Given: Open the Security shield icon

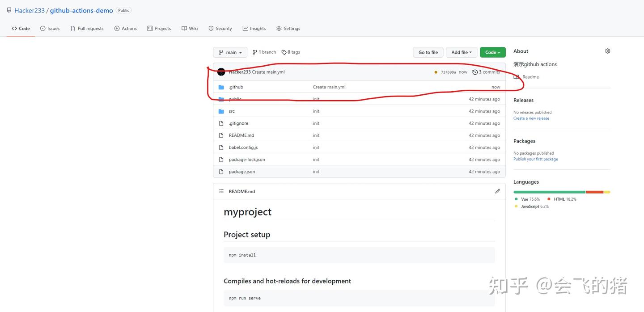Looking at the screenshot, I should (x=211, y=28).
